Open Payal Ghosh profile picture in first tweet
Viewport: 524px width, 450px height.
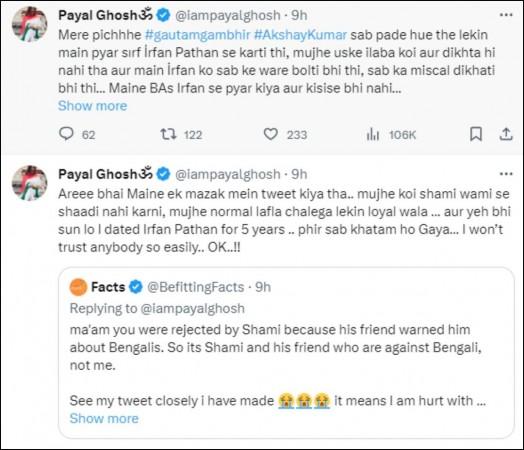[x=29, y=24]
